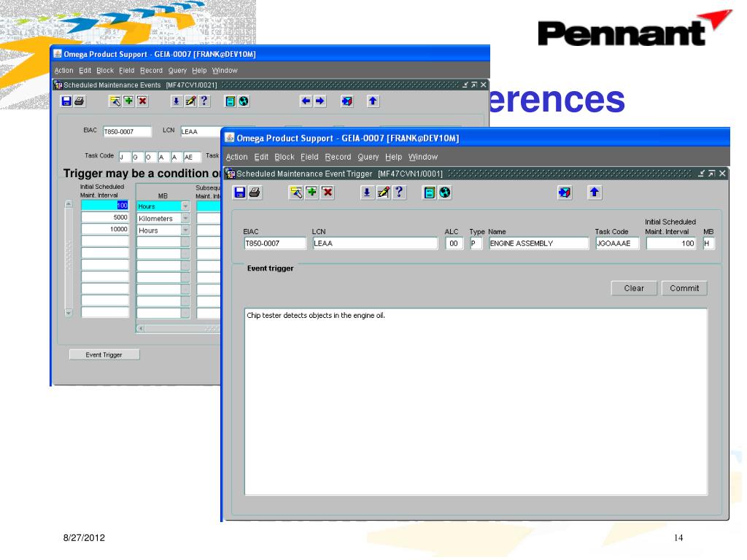Screen dimensions: 747x560
Task: Open Edit menu in front Omega window
Action: [261, 157]
